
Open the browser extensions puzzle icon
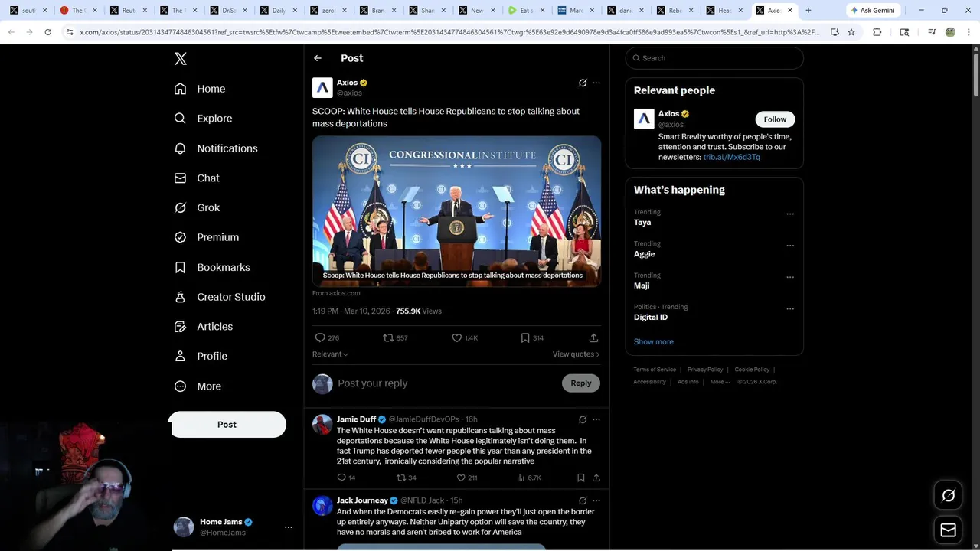point(877,32)
